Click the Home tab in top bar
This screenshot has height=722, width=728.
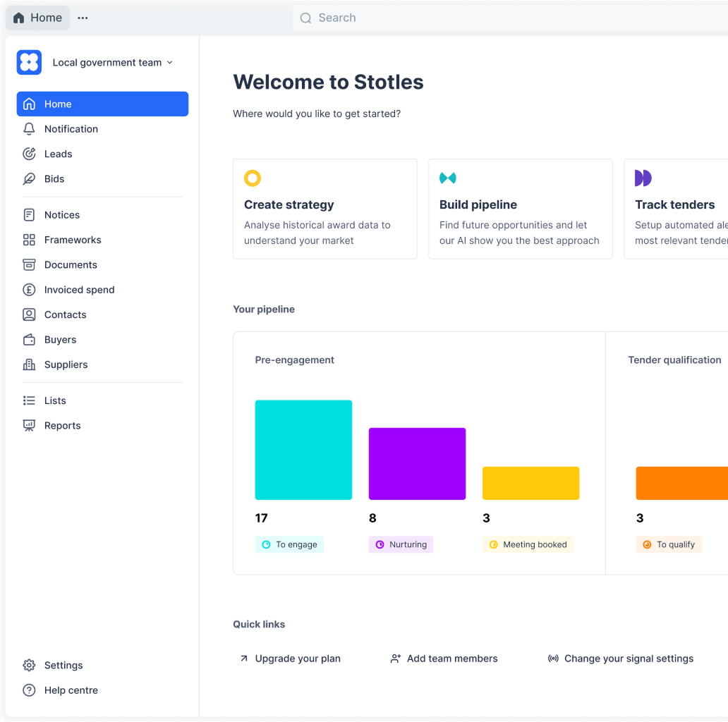click(37, 18)
